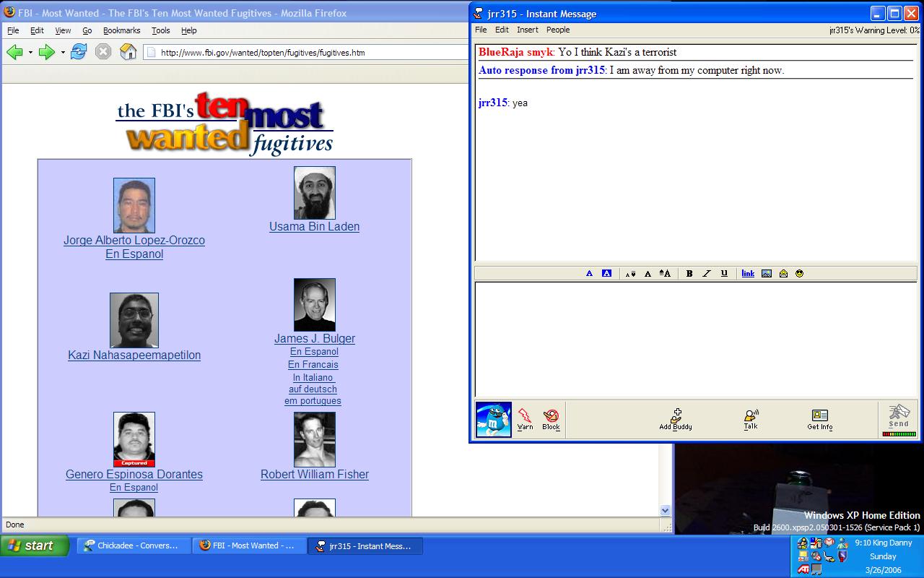Go back in Firefox

14,52
